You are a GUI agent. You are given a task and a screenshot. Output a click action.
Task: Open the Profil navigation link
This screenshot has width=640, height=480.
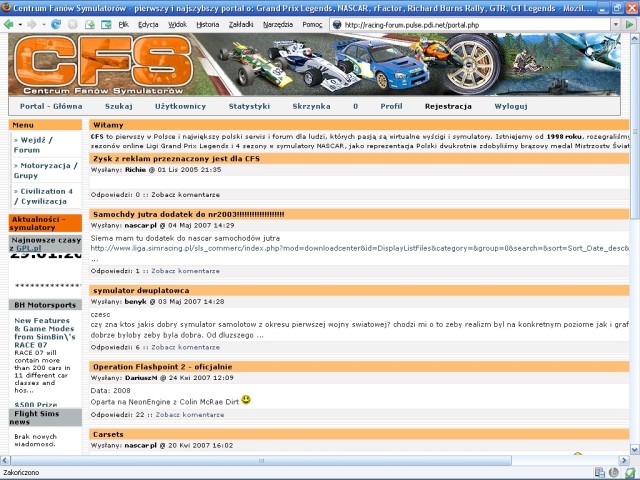pyautogui.click(x=391, y=106)
